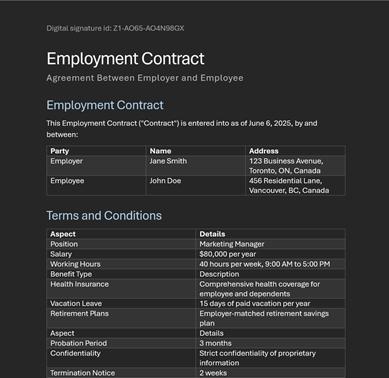Image resolution: width=389 pixels, height=378 pixels.
Task: Click the Jane Smith name cell
Action: tap(195, 166)
